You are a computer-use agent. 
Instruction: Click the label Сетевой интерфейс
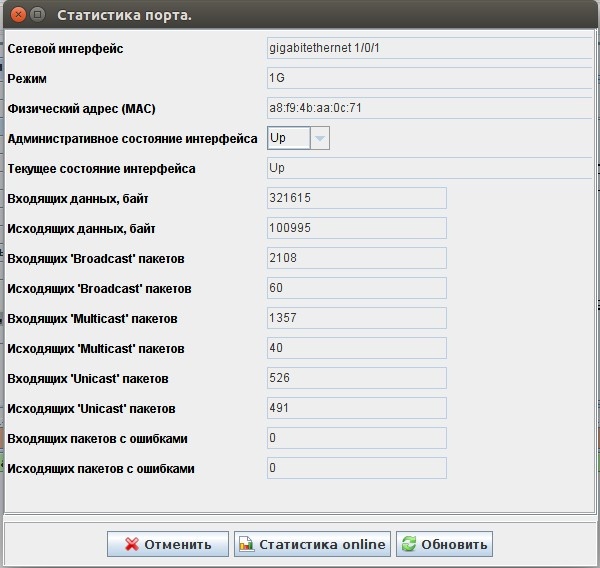point(65,49)
